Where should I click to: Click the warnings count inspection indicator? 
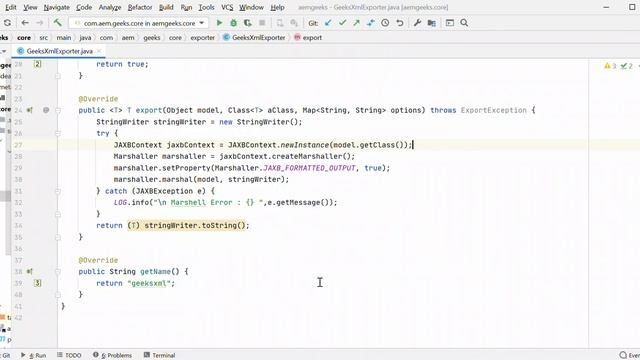click(610, 66)
